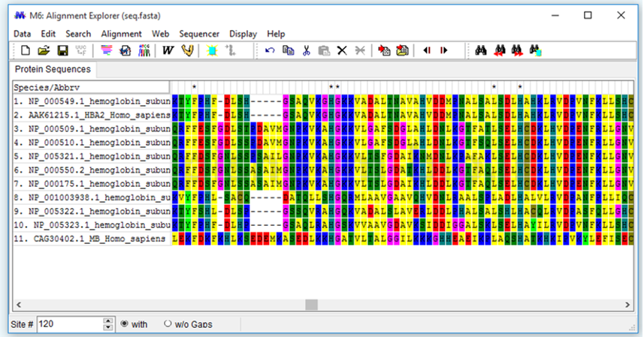Screen dimensions: 644x337
Task: Select sequence 11 CAG30402.1_MB_Homo_sapiens
Action: pyautogui.click(x=92, y=239)
